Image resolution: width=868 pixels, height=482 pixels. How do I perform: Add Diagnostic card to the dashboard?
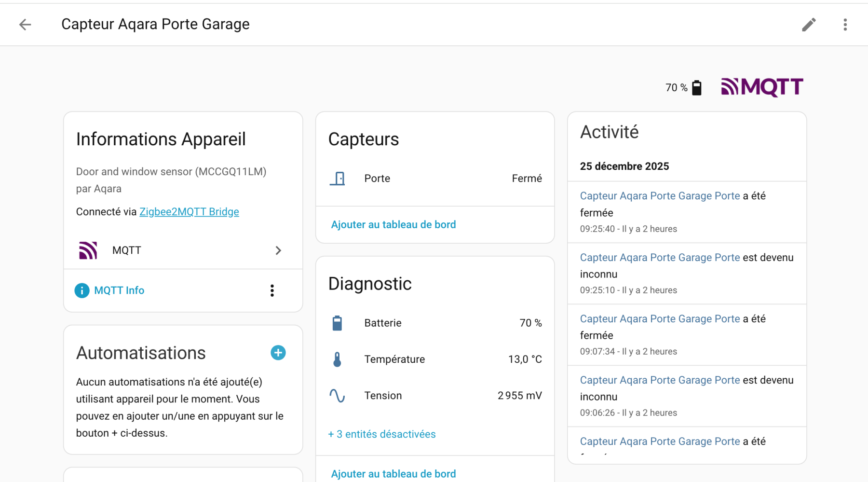pos(393,474)
